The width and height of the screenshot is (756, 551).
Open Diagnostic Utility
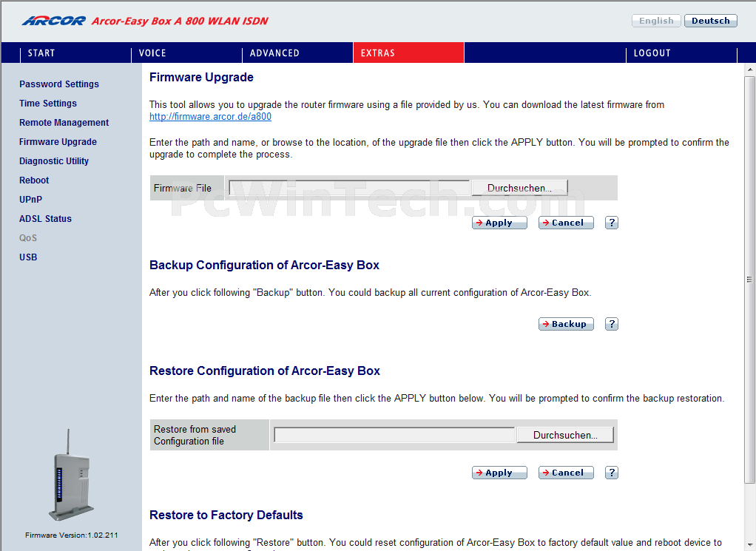(x=54, y=161)
